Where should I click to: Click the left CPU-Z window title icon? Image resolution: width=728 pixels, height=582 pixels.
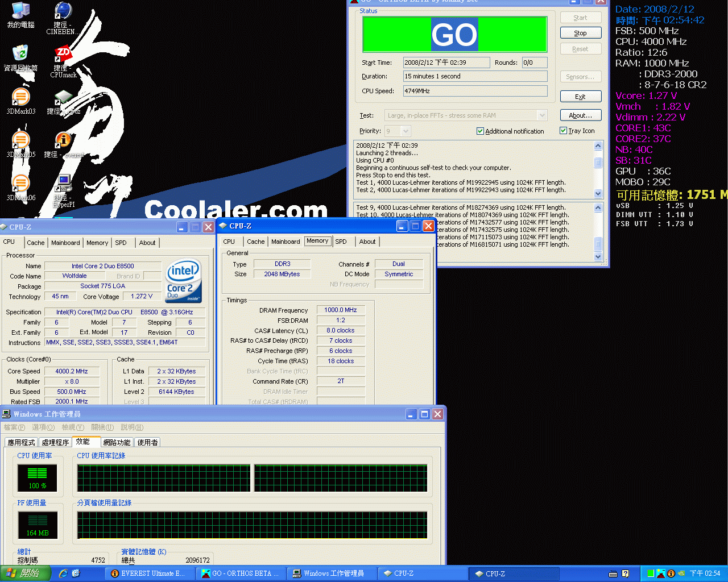coord(4,227)
